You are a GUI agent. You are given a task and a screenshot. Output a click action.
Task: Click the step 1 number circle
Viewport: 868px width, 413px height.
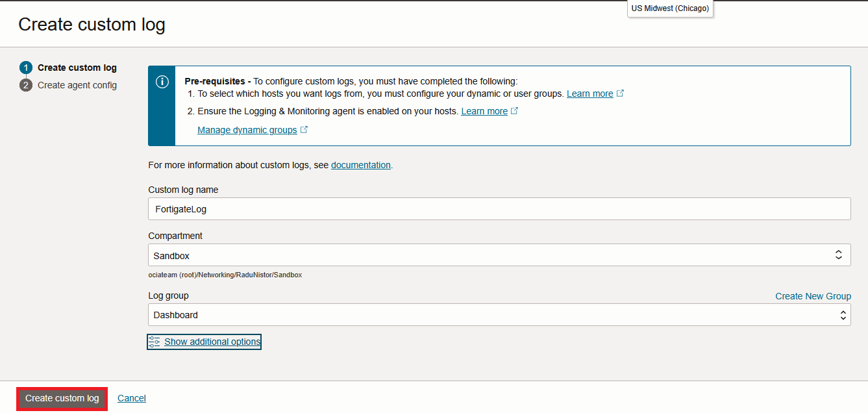[x=26, y=68]
